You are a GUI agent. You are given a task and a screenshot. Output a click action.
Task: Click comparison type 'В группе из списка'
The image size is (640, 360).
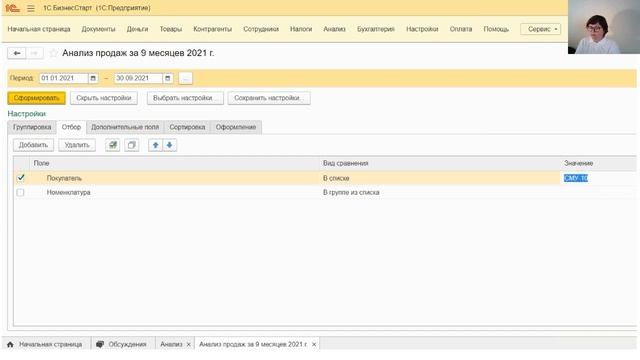(351, 192)
